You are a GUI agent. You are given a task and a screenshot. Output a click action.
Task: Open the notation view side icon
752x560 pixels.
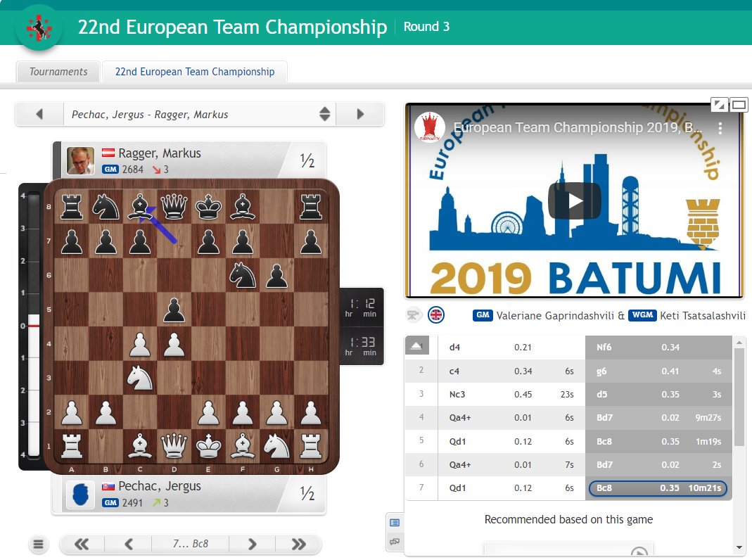[395, 523]
